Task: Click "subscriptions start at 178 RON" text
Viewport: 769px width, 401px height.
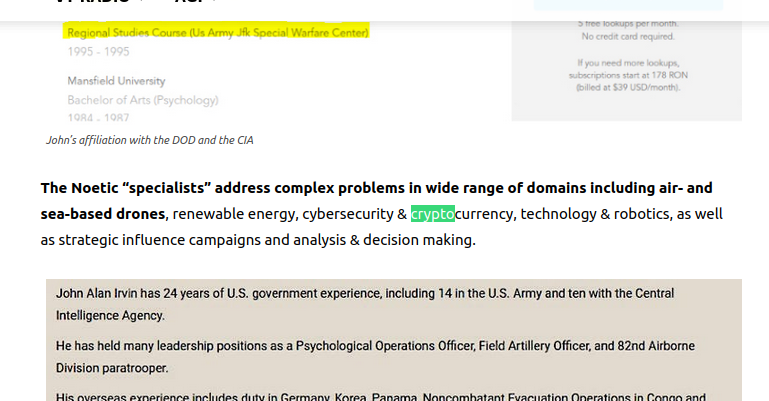Action: click(628, 75)
